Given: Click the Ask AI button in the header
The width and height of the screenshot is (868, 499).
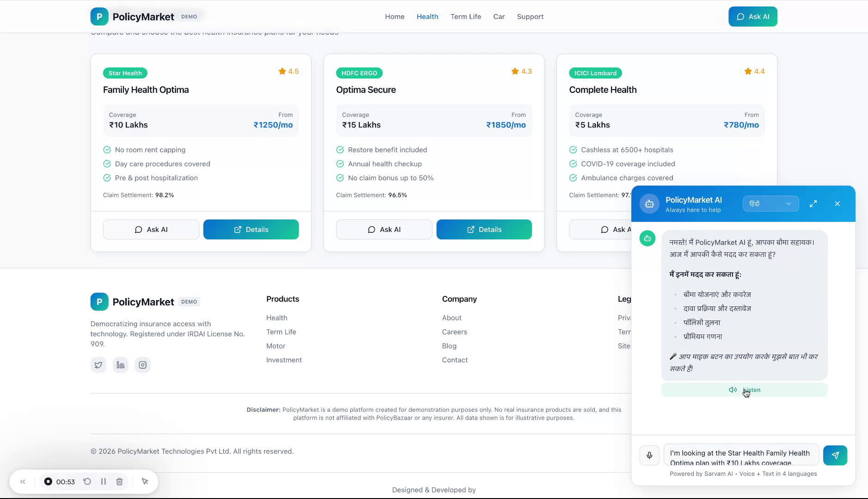Looking at the screenshot, I should pyautogui.click(x=752, y=16).
